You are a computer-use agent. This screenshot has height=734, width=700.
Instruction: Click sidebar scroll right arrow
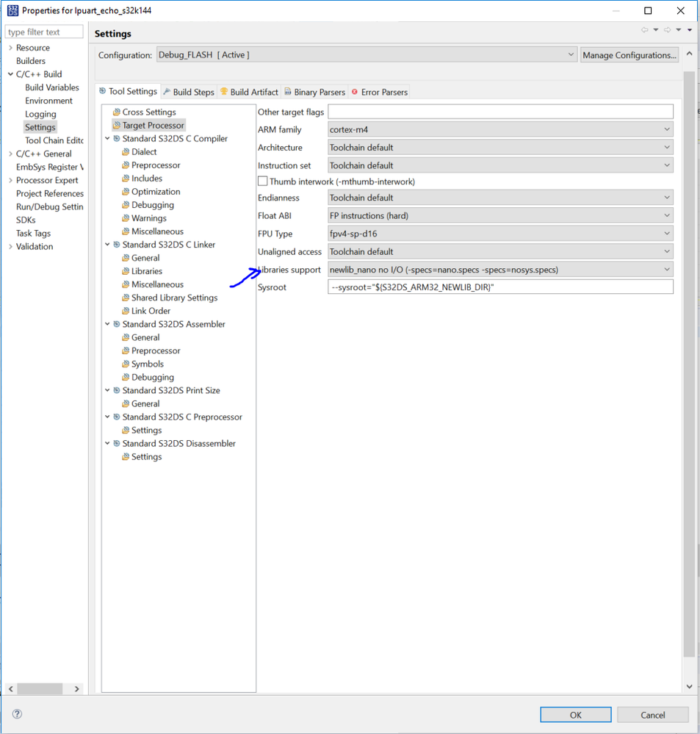point(77,688)
